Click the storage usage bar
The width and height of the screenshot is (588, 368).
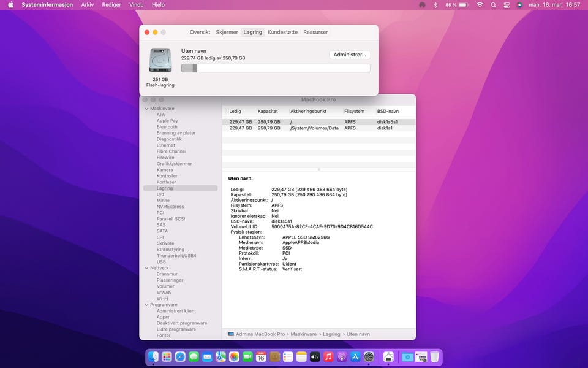click(276, 68)
